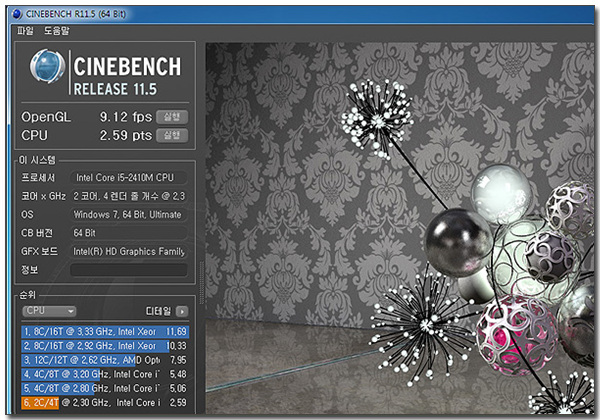Click the CB 버전 field showing 64 Bit
The height and width of the screenshot is (420, 600).
pyautogui.click(x=129, y=233)
